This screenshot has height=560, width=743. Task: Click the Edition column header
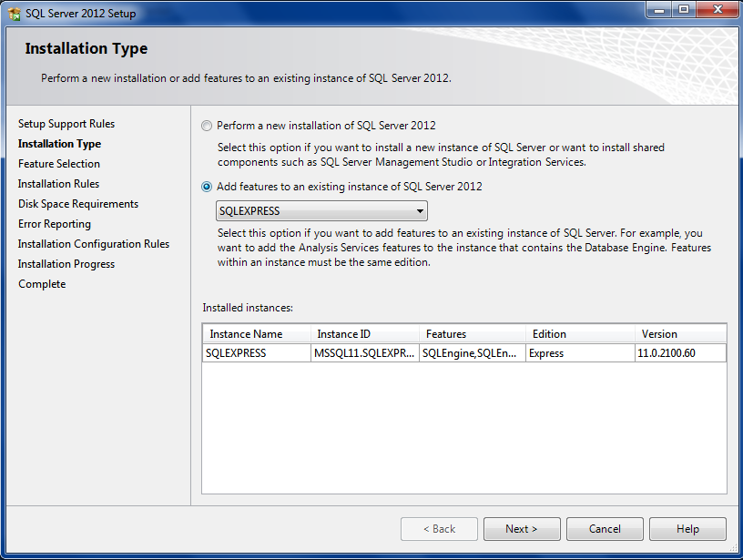coord(581,334)
